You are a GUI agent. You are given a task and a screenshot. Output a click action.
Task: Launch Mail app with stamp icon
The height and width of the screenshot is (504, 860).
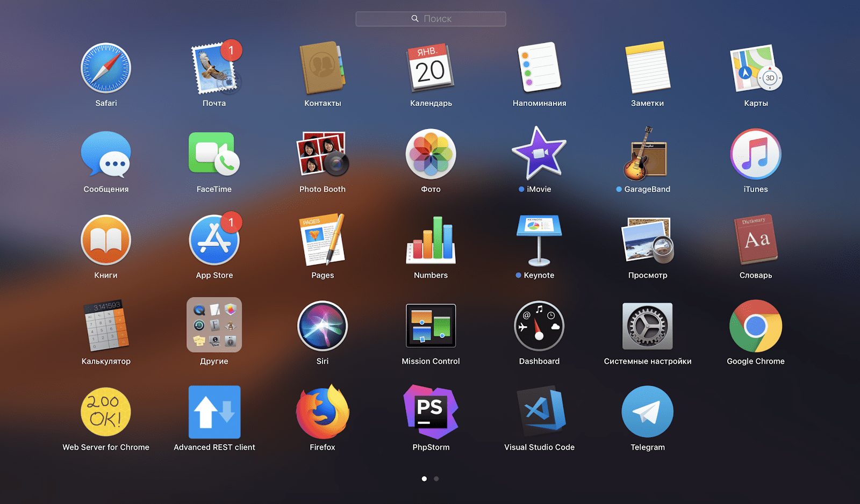tap(214, 69)
